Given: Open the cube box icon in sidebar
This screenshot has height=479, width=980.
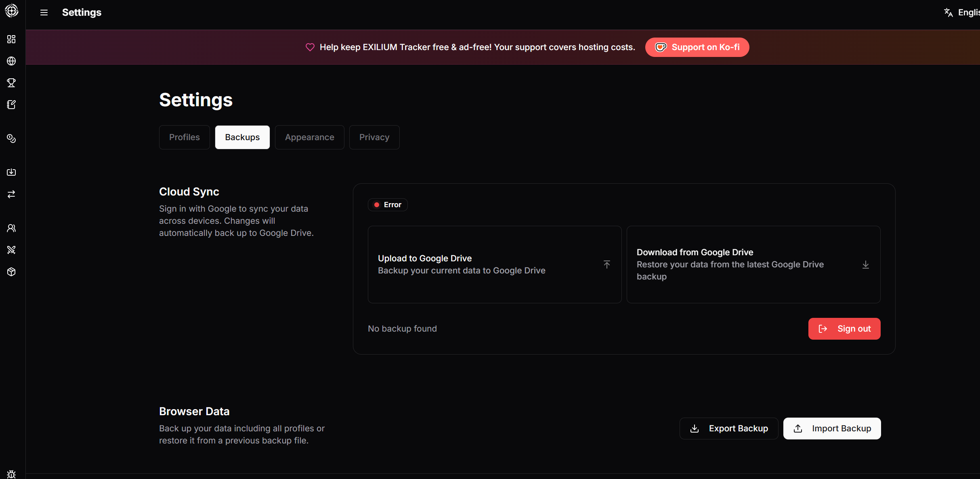Looking at the screenshot, I should tap(11, 272).
